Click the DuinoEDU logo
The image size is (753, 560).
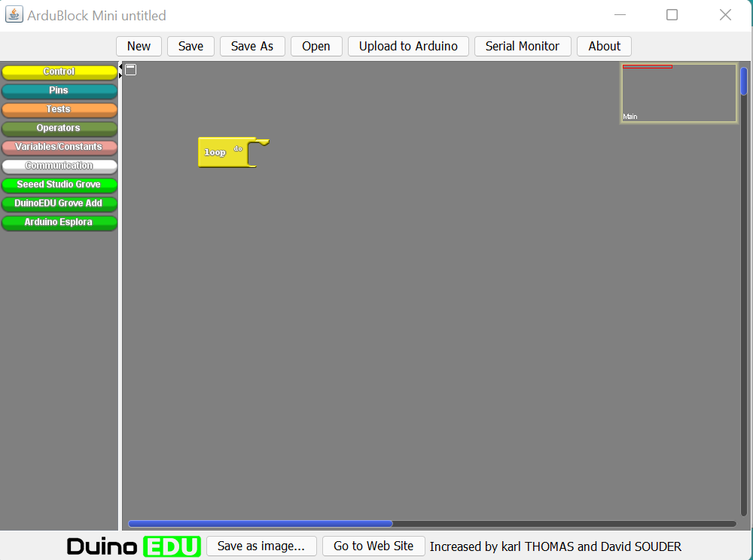pyautogui.click(x=133, y=546)
